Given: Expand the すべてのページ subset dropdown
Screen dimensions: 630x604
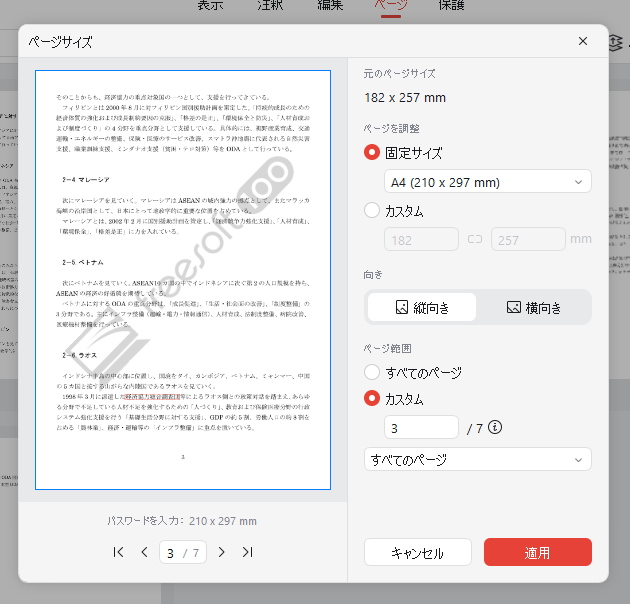Looking at the screenshot, I should pyautogui.click(x=478, y=460).
